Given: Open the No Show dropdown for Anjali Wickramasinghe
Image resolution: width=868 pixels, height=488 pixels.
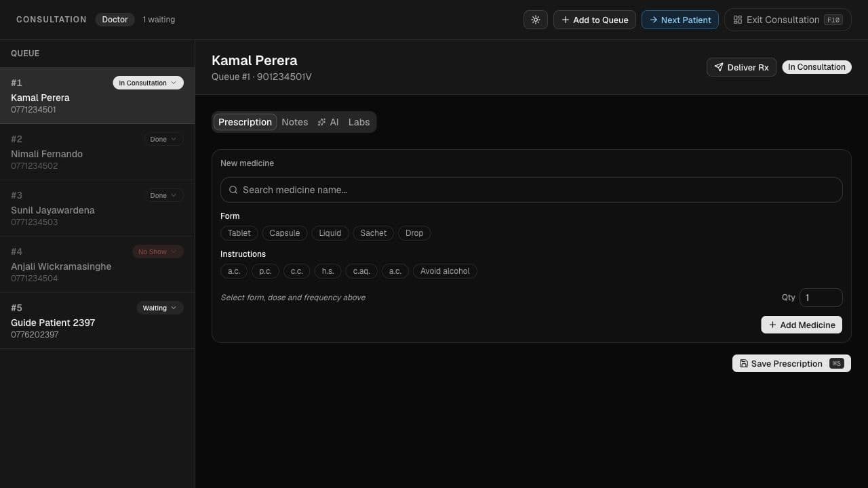Looking at the screenshot, I should pos(157,251).
